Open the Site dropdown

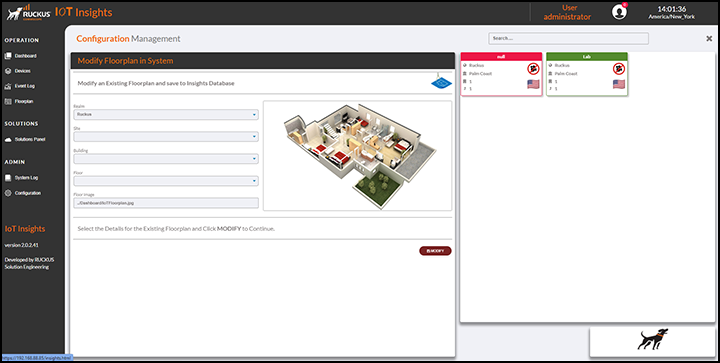(x=166, y=136)
